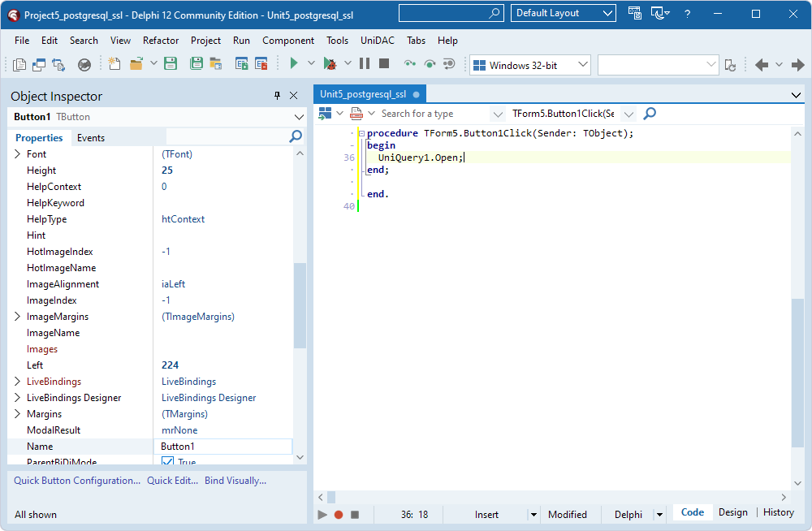812x531 pixels.
Task: Click the Quick Edit link
Action: click(x=172, y=480)
